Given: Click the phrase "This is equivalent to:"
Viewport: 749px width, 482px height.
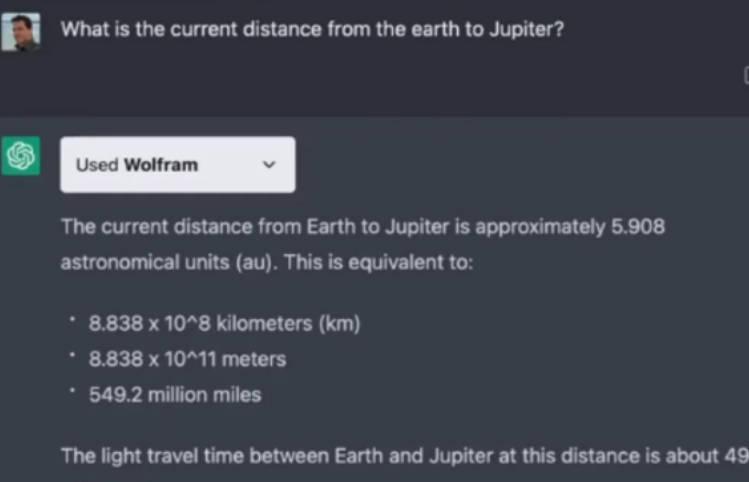Looking at the screenshot, I should click(x=383, y=263).
